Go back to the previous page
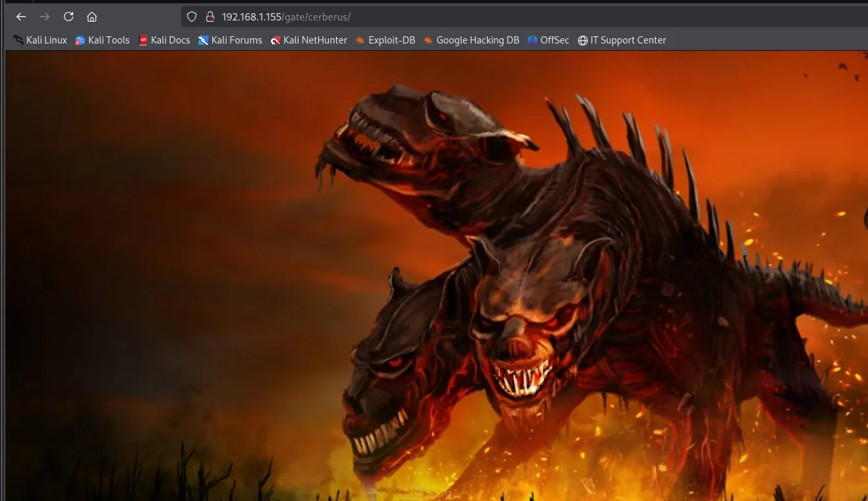868x501 pixels. [21, 16]
